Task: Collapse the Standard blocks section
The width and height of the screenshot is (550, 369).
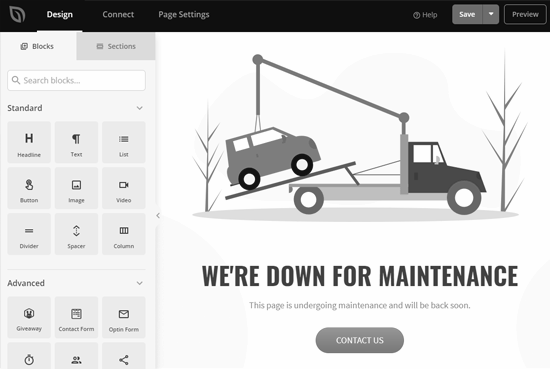Action: tap(140, 108)
